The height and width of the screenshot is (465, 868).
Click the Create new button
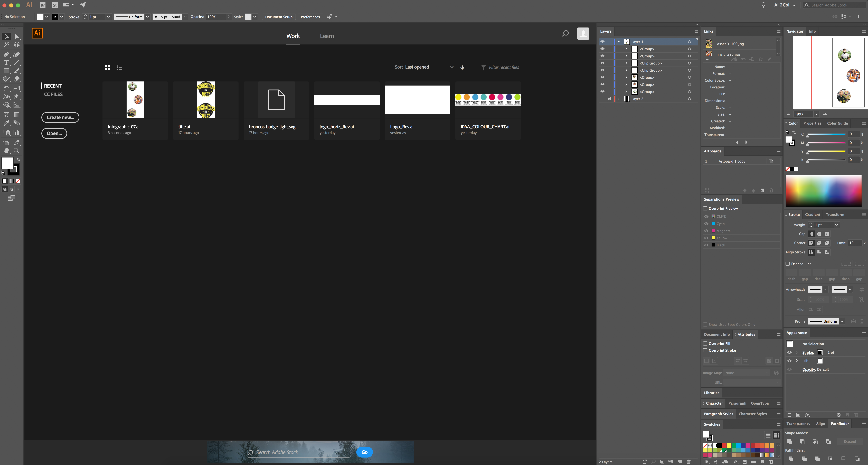point(60,117)
